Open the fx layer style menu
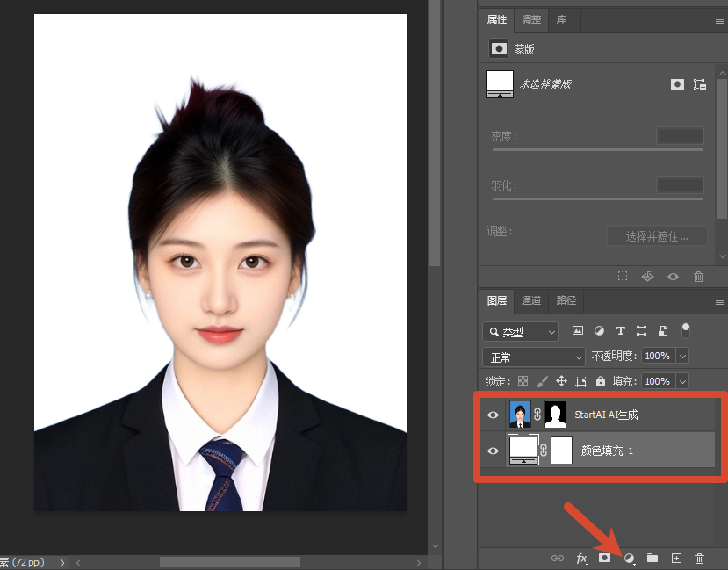Image resolution: width=728 pixels, height=570 pixels. (581, 559)
